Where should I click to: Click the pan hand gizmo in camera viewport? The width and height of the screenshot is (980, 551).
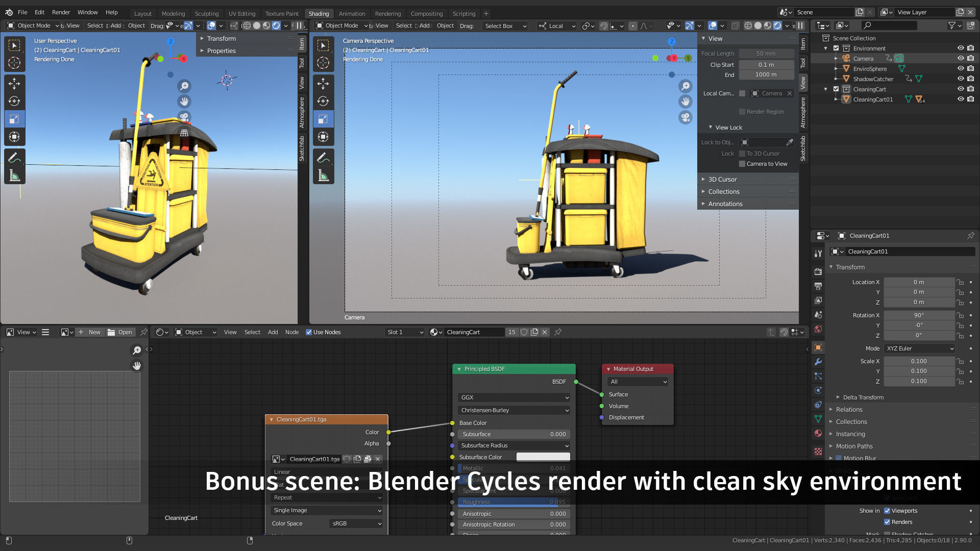(x=685, y=102)
